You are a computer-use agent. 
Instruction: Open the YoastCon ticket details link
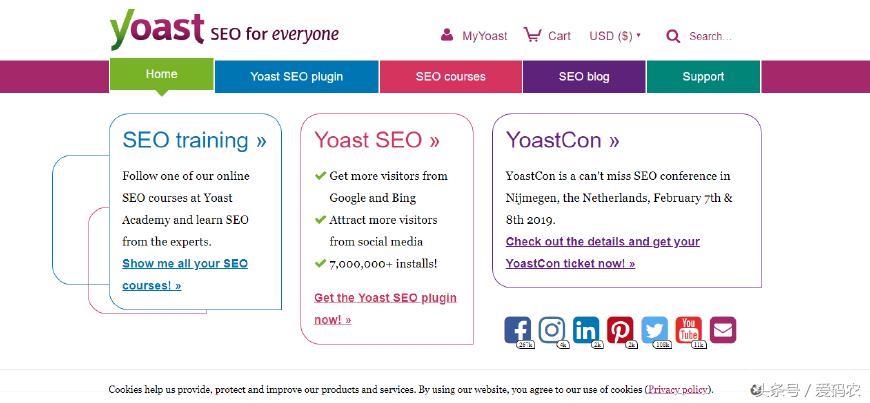point(603,253)
